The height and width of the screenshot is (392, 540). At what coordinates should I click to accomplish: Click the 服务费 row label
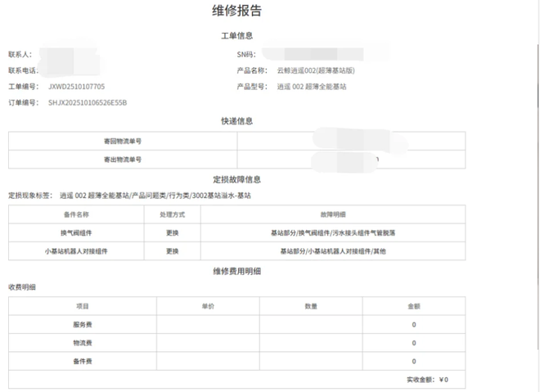click(83, 325)
